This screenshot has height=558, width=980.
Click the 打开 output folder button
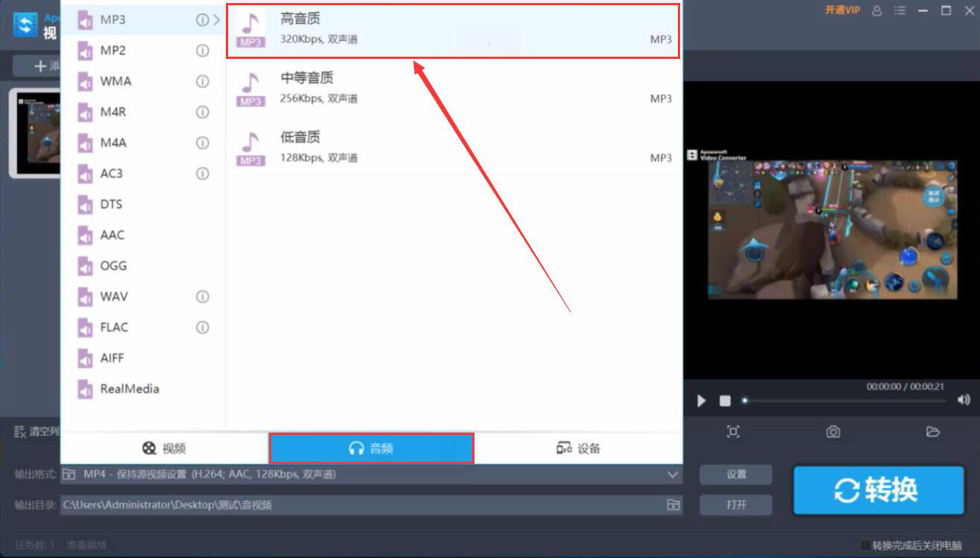click(x=736, y=505)
